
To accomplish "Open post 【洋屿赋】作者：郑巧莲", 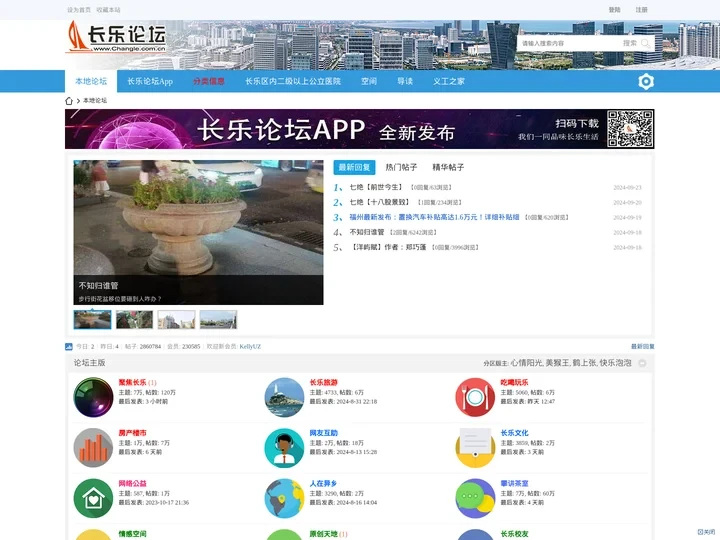I will pyautogui.click(x=388, y=248).
